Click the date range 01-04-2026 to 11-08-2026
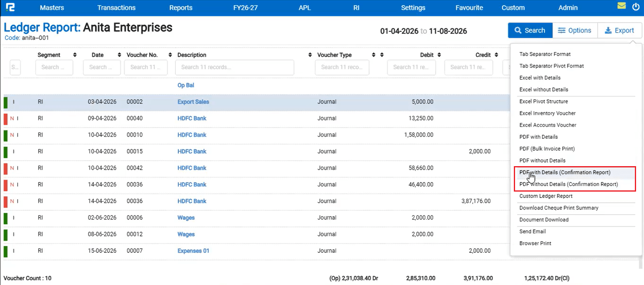644x285 pixels. [x=423, y=31]
